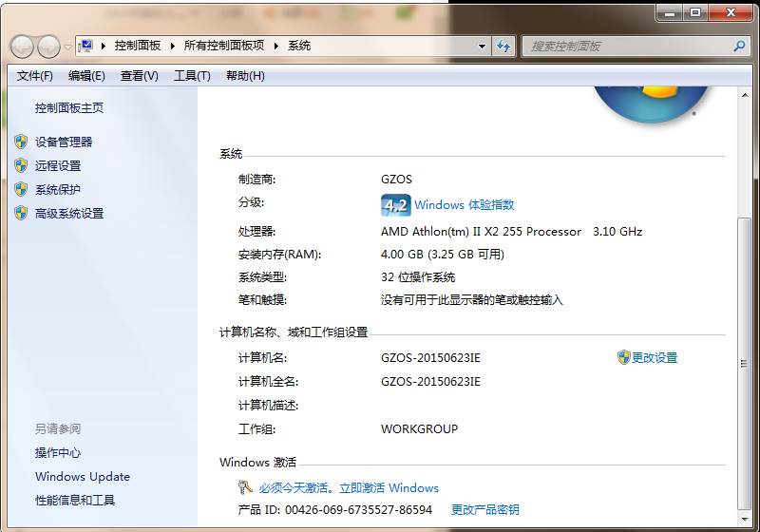Click RAM value 4.00 GB (3.25 GB 可用)
Image resolution: width=760 pixels, height=532 pixels.
(x=443, y=255)
